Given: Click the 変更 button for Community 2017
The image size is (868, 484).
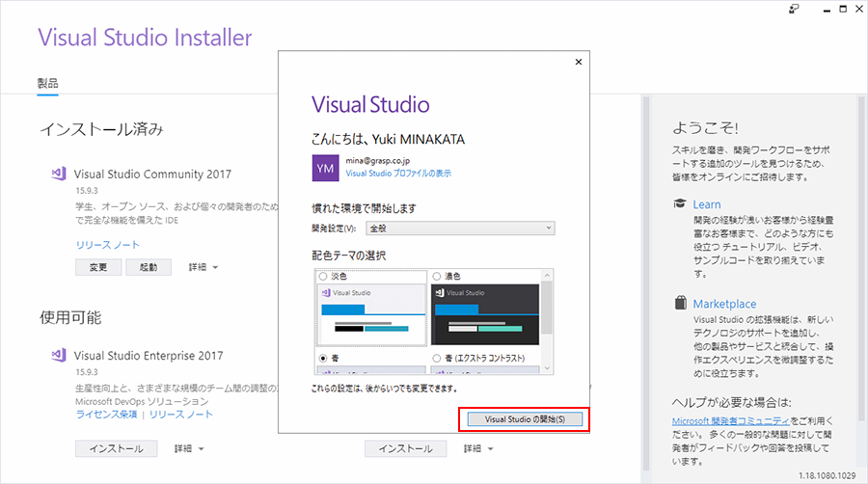Looking at the screenshot, I should click(x=98, y=267).
